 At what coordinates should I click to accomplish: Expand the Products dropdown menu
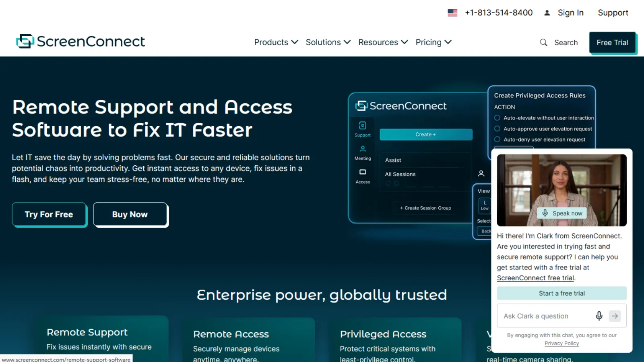point(276,42)
